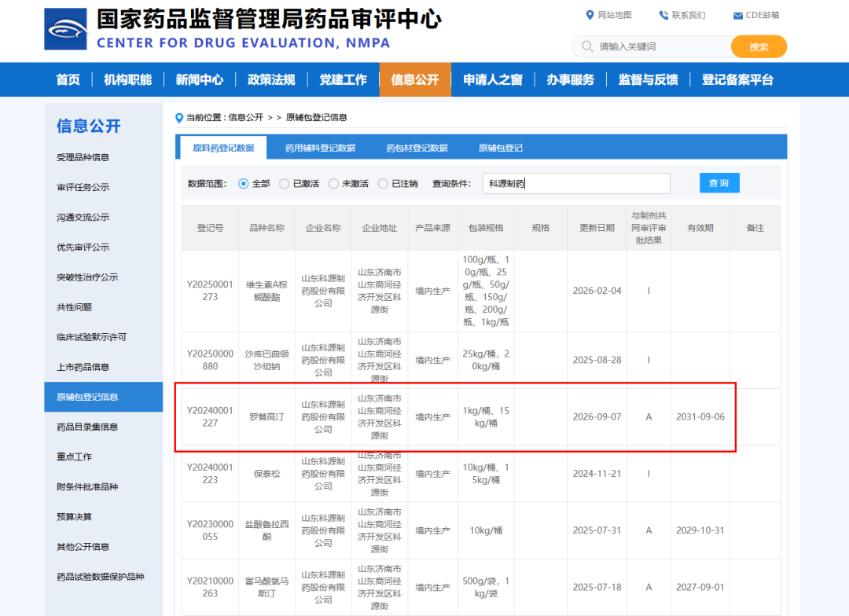
Task: Open 其他公开信息 in the sidebar
Action: (x=83, y=547)
